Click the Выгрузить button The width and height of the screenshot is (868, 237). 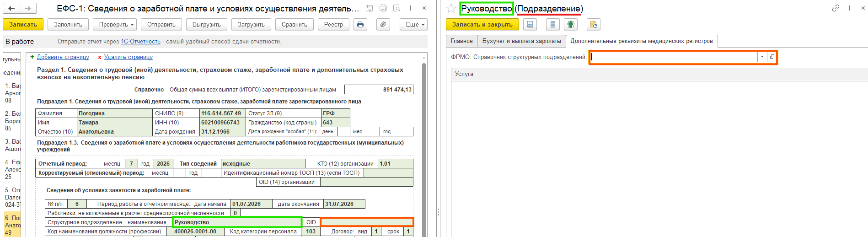pyautogui.click(x=207, y=24)
